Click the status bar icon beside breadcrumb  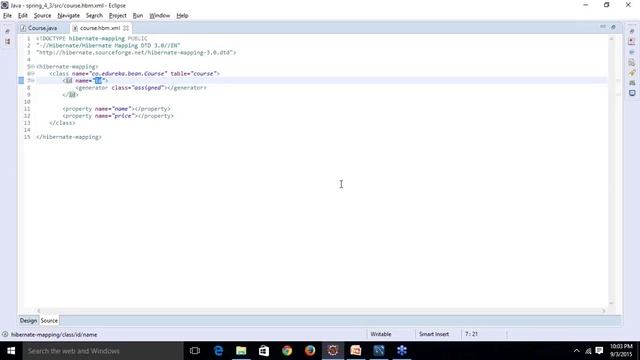pyautogui.click(x=5, y=334)
